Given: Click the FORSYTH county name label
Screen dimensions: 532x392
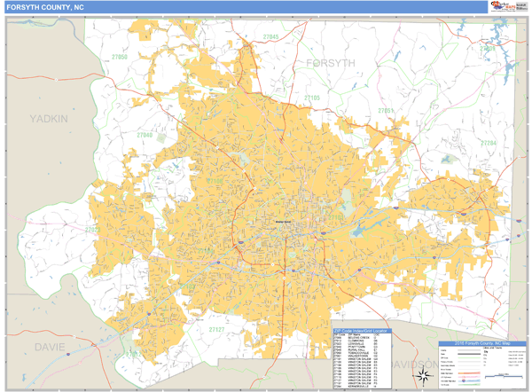Looking at the screenshot, I should coord(330,64).
